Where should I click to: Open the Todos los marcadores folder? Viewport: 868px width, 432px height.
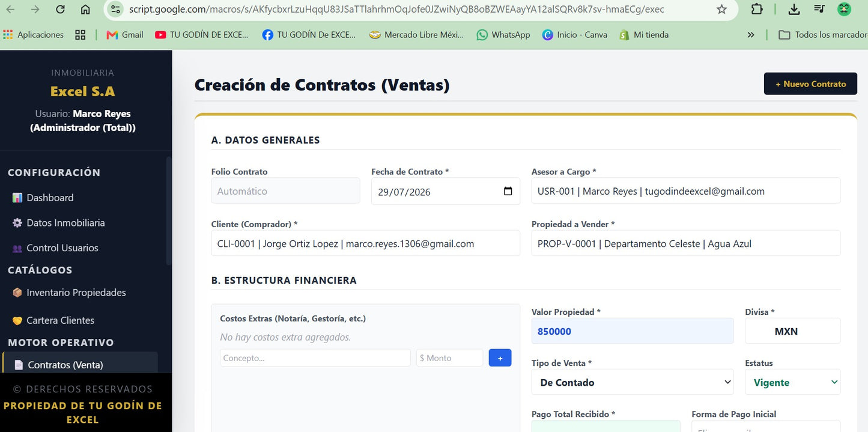click(823, 35)
